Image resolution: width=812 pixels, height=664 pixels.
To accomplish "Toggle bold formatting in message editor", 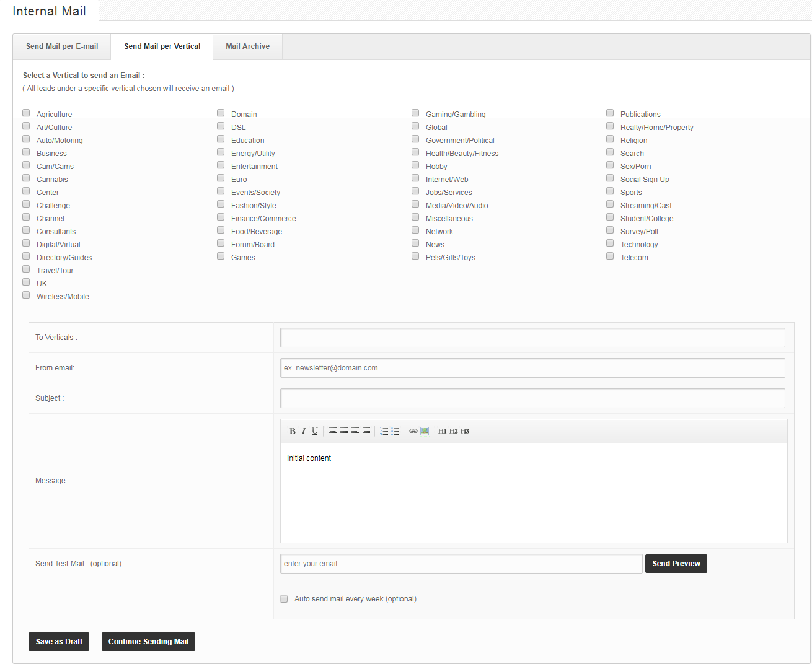I will pyautogui.click(x=293, y=431).
